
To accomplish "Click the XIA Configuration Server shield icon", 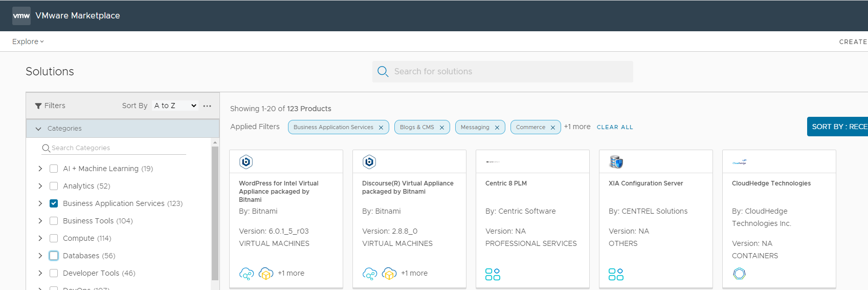I will pyautogui.click(x=616, y=162).
